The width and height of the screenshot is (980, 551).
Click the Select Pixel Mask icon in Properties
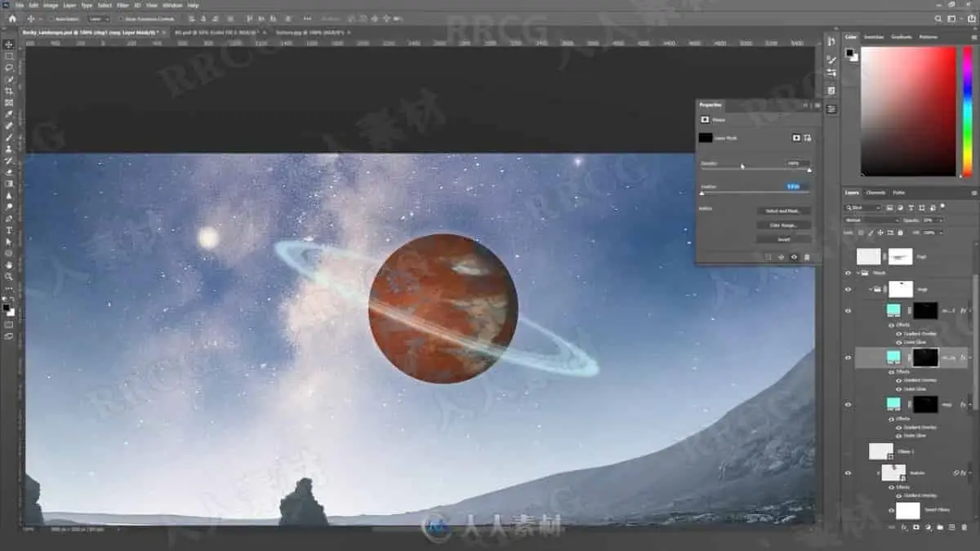tap(796, 138)
